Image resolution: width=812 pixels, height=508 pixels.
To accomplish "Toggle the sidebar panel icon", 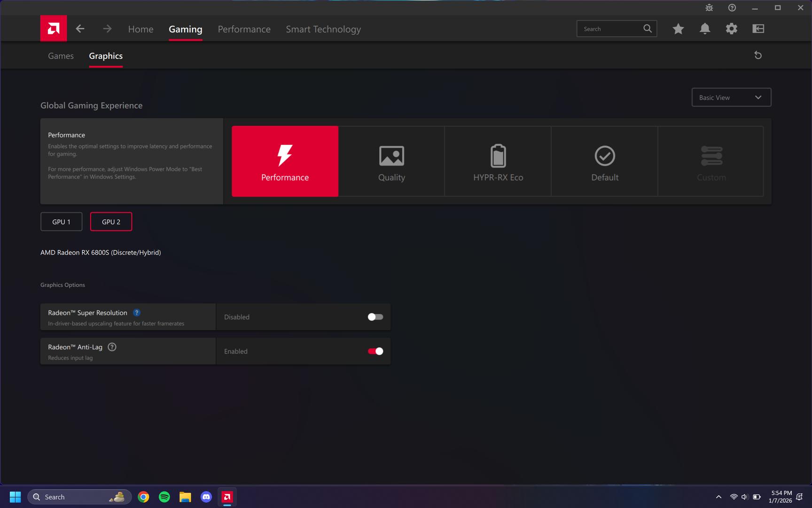I will [758, 29].
